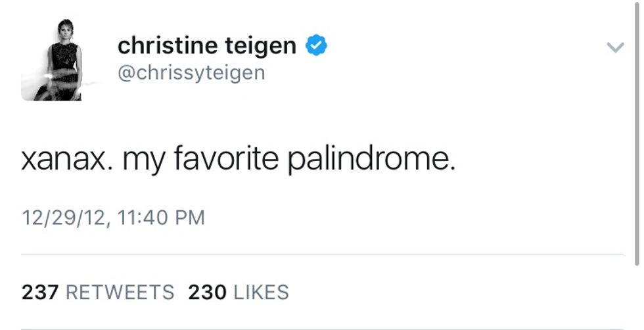Click the LIKES label
This screenshot has width=644, height=330.
[261, 292]
